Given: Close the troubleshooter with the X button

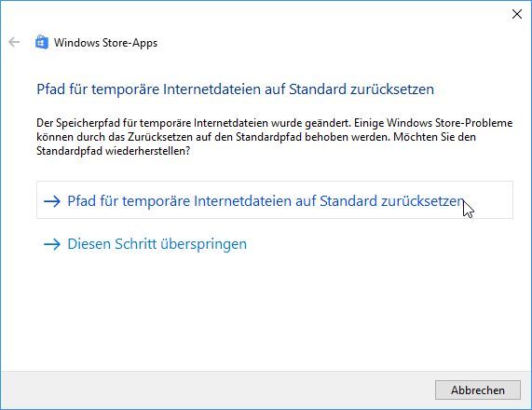Looking at the screenshot, I should [517, 14].
